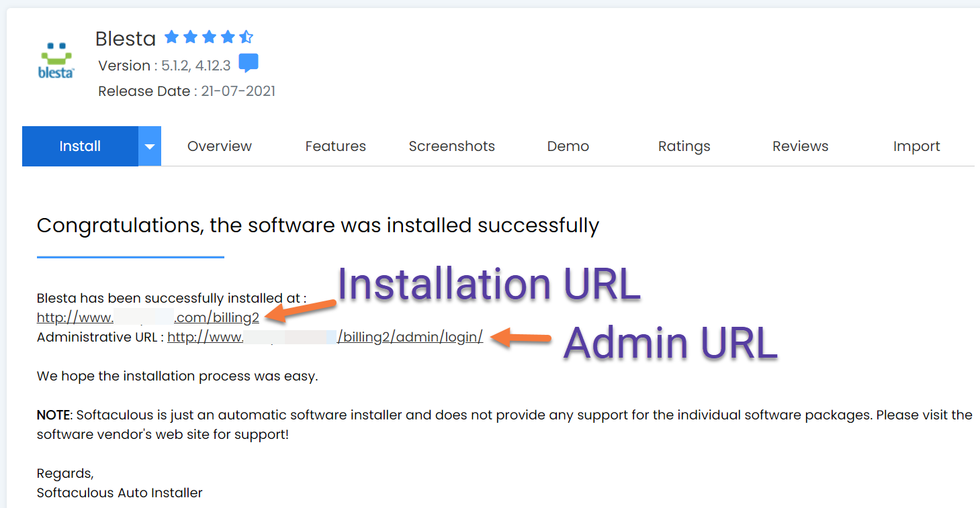Screen dimensions: 980x508
Task: Show the Reviews tab
Action: [800, 146]
